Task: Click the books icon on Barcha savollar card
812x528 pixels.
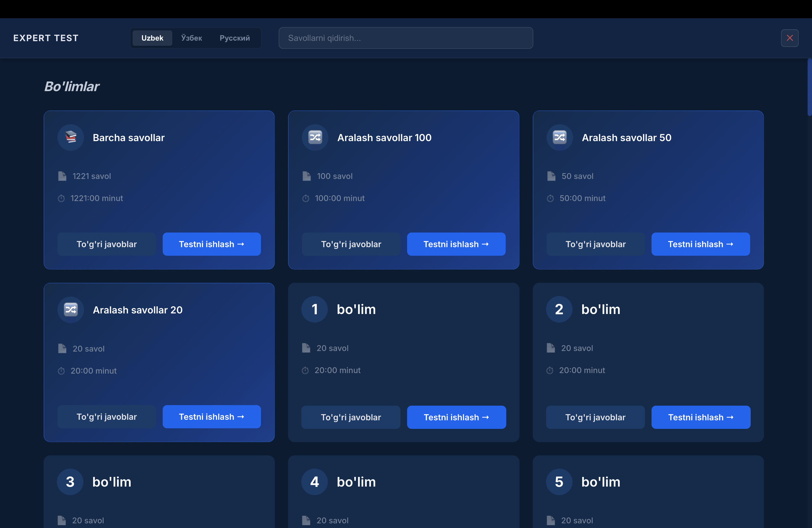Action: coord(71,138)
